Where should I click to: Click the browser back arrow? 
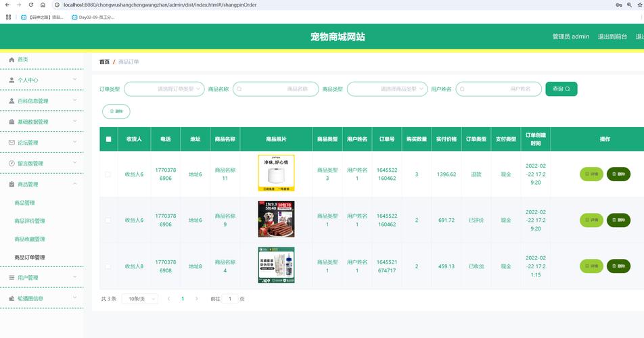tap(7, 5)
